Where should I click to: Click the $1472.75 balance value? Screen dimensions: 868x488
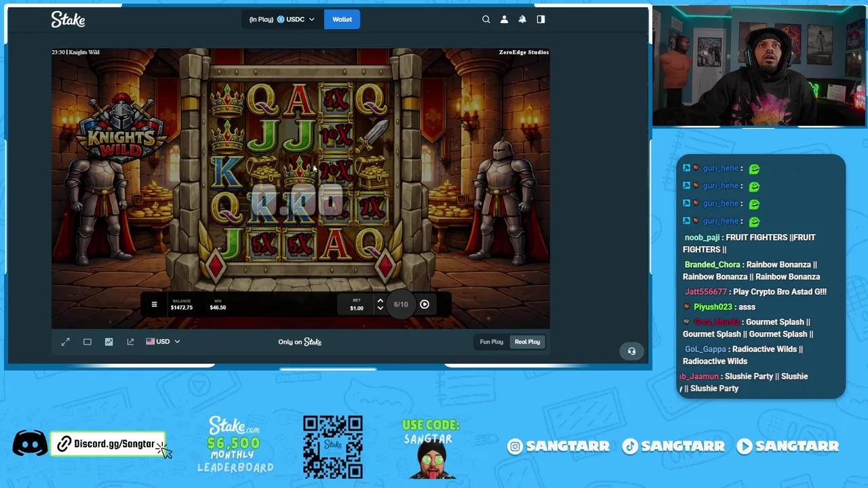click(182, 308)
